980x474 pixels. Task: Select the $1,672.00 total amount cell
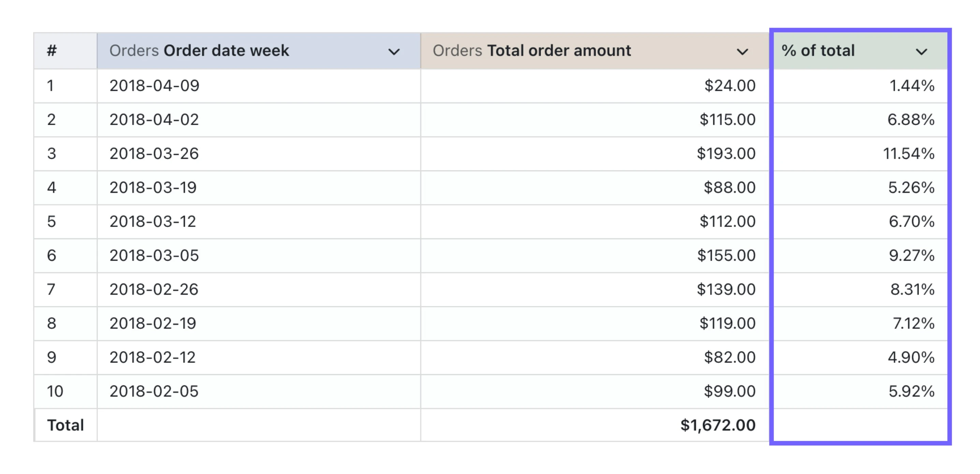718,425
